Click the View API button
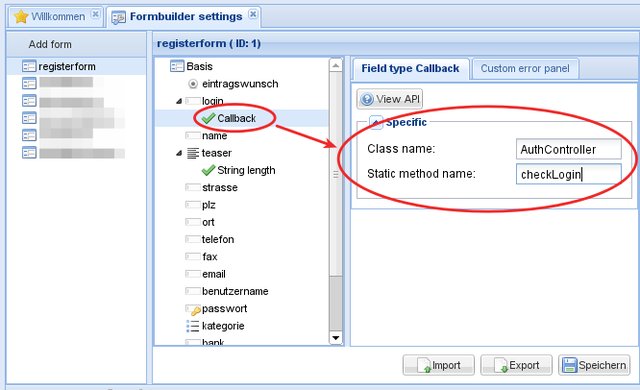This screenshot has height=390, width=640. [x=390, y=99]
